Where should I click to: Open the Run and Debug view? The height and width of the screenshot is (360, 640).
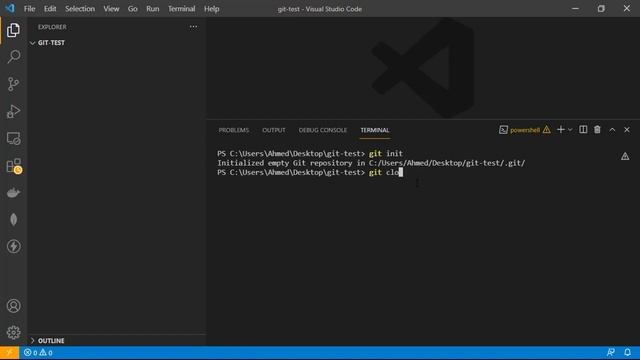point(13,111)
